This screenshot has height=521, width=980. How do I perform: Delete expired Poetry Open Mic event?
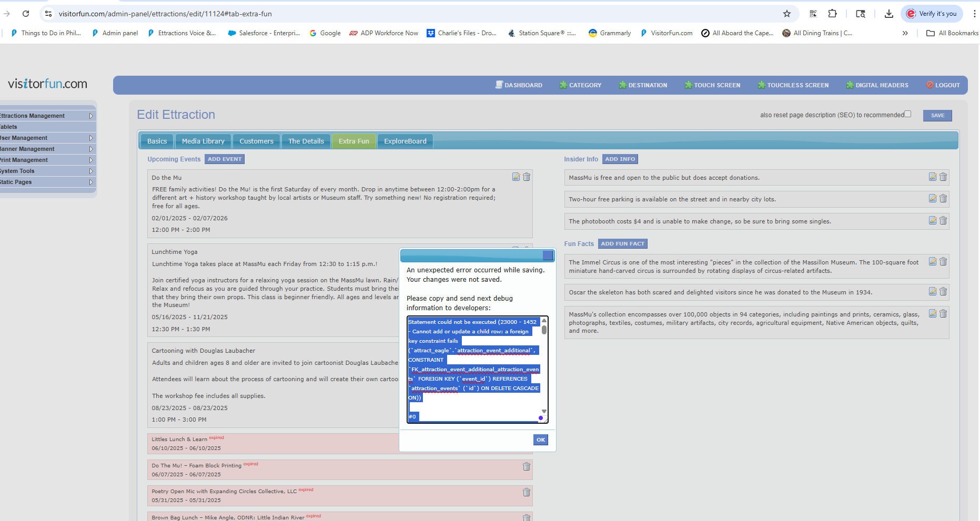(x=527, y=493)
